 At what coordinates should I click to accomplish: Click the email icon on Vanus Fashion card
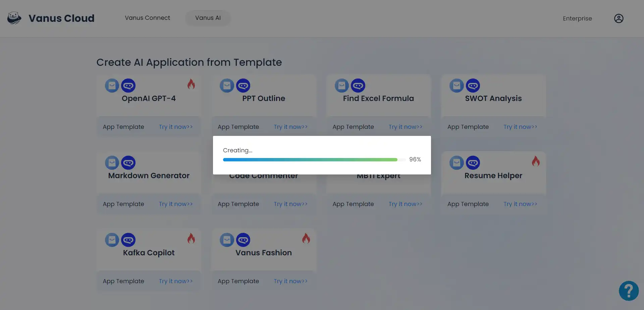pos(227,240)
